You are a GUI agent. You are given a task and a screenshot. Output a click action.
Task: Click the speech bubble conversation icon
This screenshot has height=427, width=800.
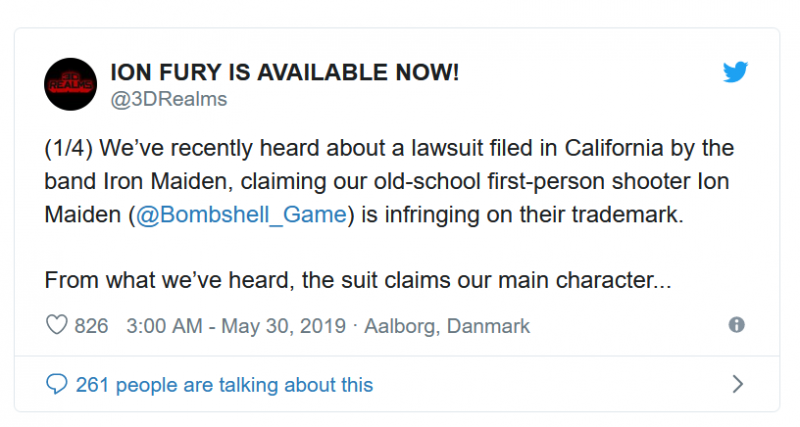(x=57, y=384)
